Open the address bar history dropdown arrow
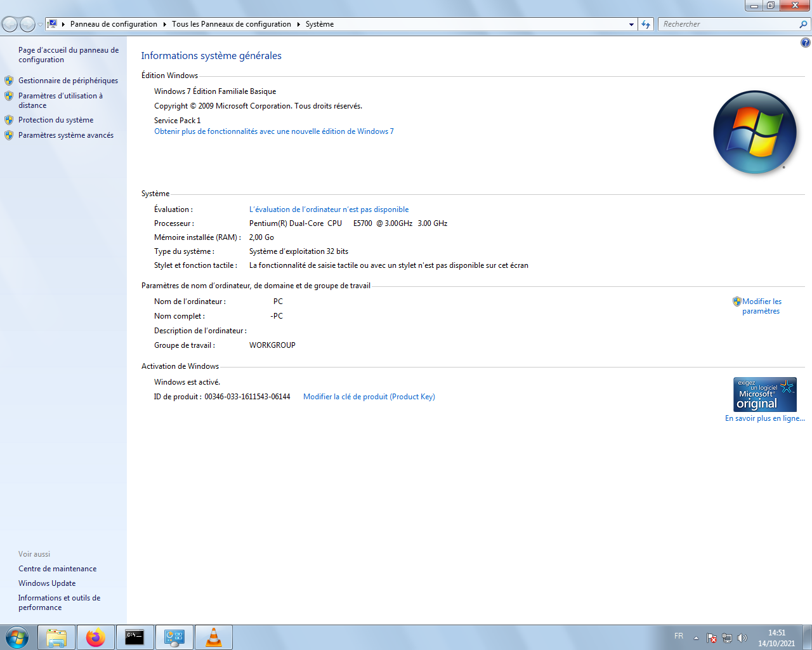The height and width of the screenshot is (650, 812). coord(631,24)
